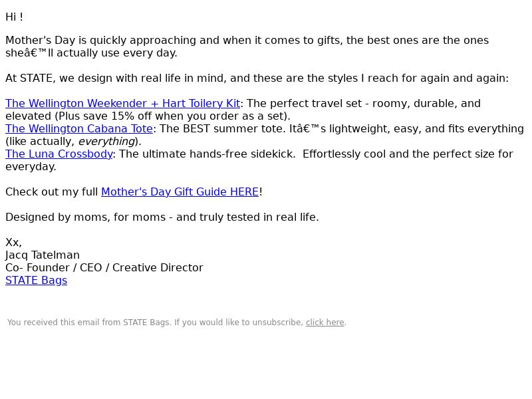
Task: Open The Wellington Weekender + Hart Toilery Kit link
Action: pos(122,104)
